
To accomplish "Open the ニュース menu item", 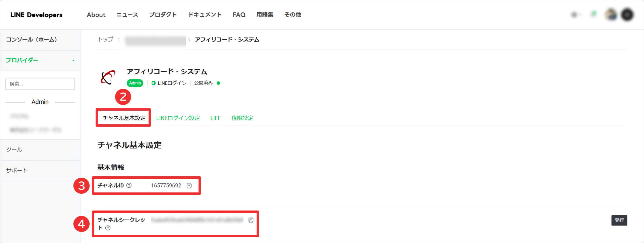I will [127, 15].
